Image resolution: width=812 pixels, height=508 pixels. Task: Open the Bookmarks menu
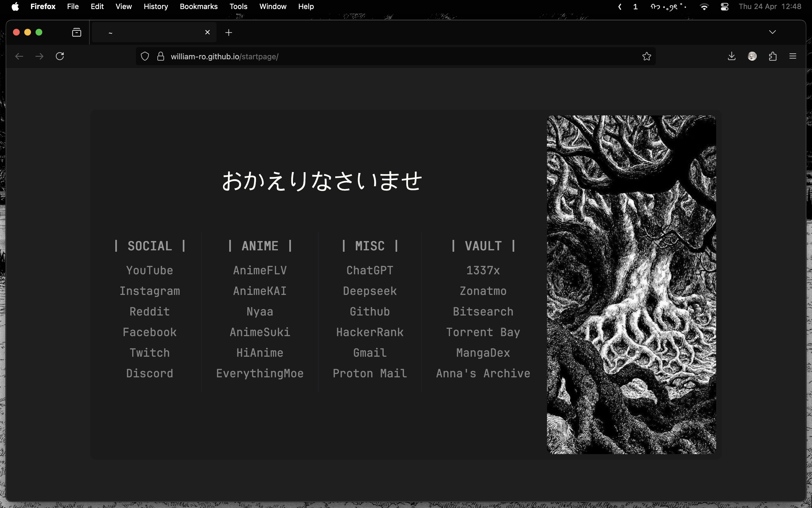pyautogui.click(x=199, y=6)
